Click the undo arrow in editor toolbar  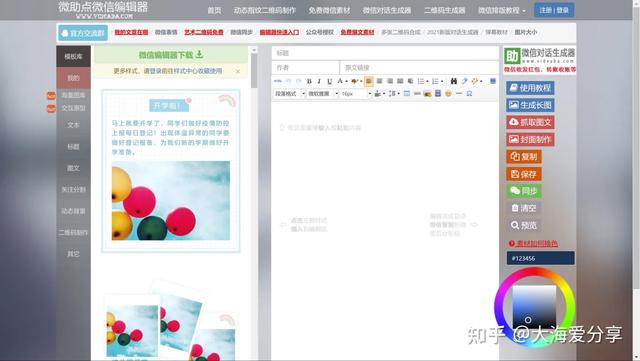(x=289, y=81)
